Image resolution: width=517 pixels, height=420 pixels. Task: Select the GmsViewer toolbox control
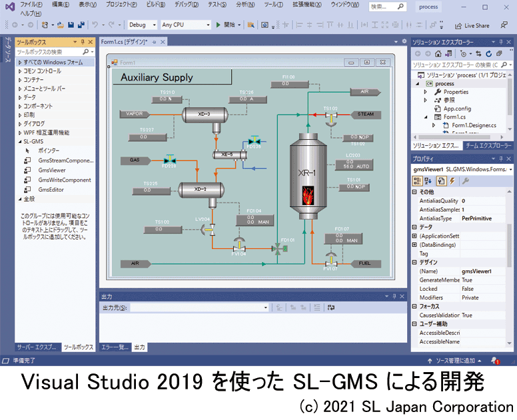coord(51,170)
